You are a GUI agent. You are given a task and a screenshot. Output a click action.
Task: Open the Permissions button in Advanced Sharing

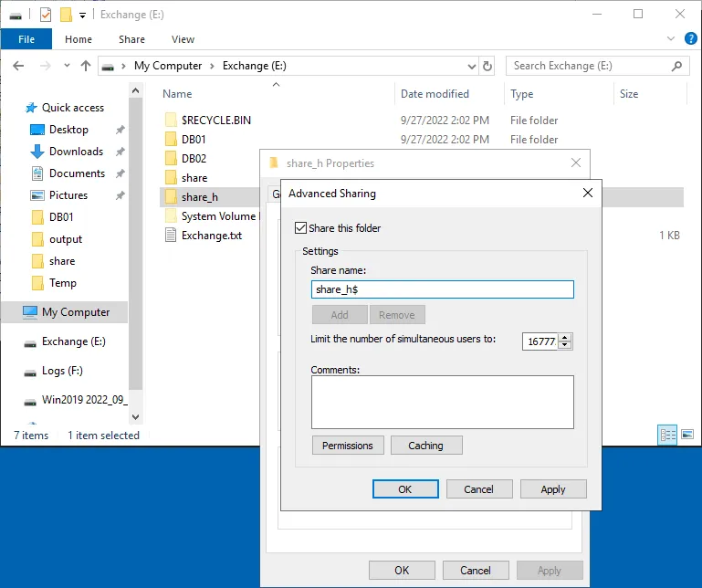click(x=348, y=446)
